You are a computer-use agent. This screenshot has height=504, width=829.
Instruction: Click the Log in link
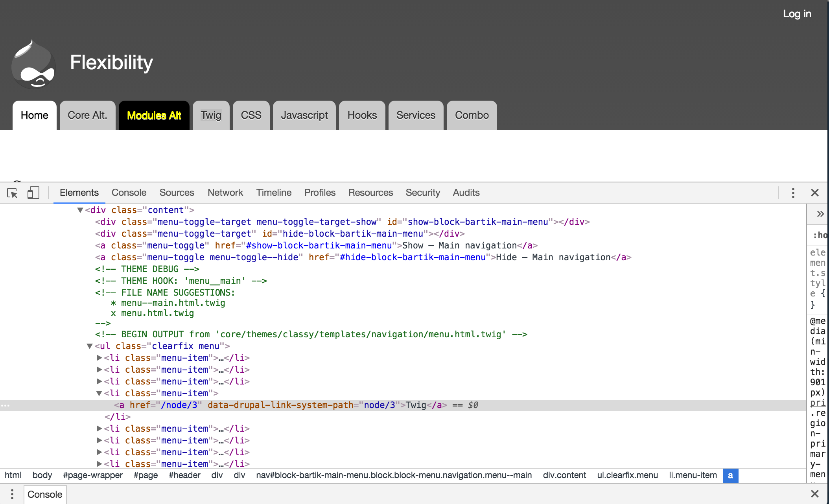pos(797,14)
